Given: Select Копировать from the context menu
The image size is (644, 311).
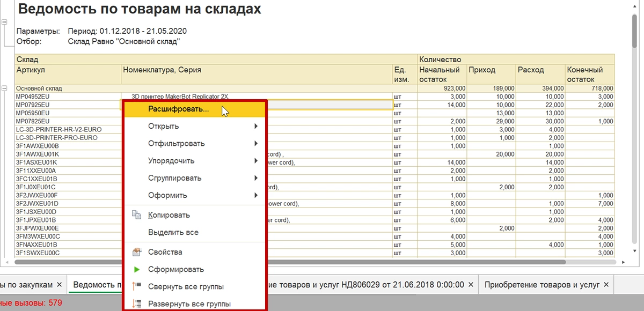Looking at the screenshot, I should 194,215.
